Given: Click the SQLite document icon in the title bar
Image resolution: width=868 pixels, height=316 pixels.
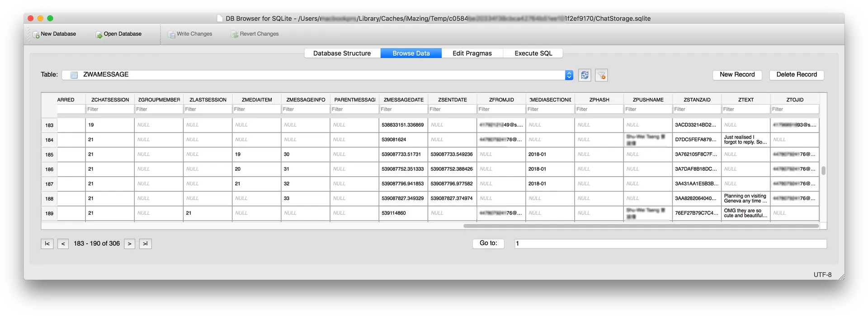Looking at the screenshot, I should pos(220,19).
